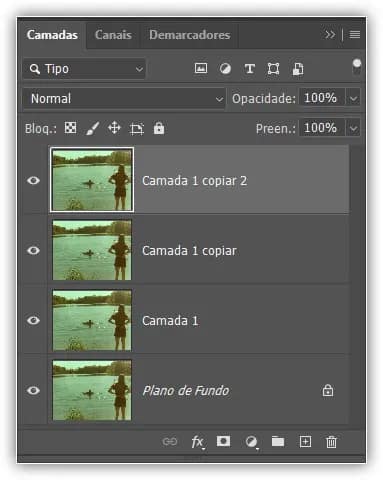
Task: Toggle visibility of Camada 1 layer
Action: click(33, 320)
